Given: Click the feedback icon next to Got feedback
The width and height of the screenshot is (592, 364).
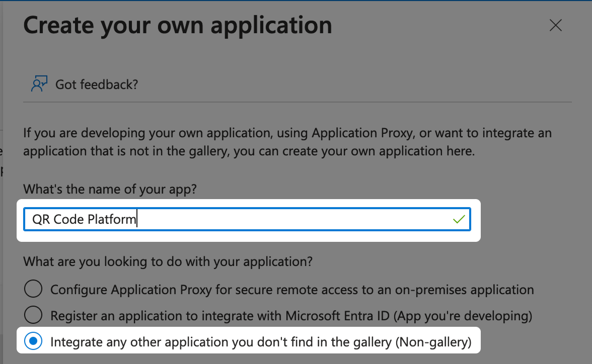Looking at the screenshot, I should tap(39, 83).
